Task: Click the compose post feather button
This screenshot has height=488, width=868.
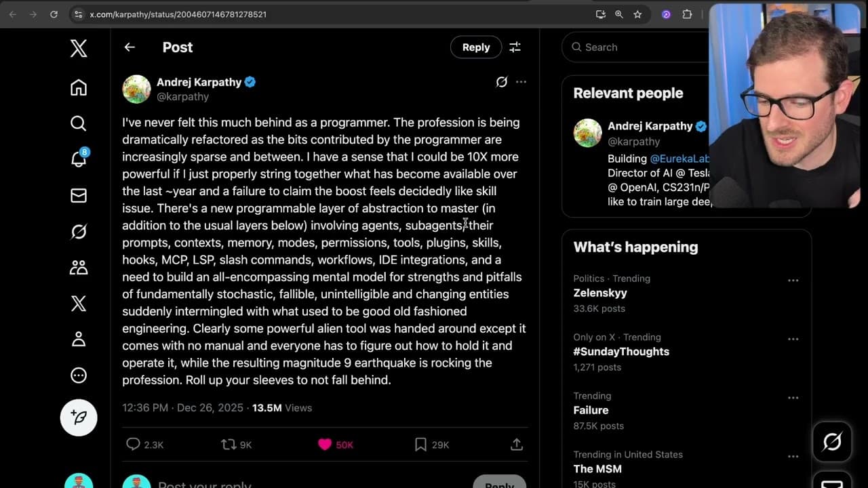Action: point(79,418)
